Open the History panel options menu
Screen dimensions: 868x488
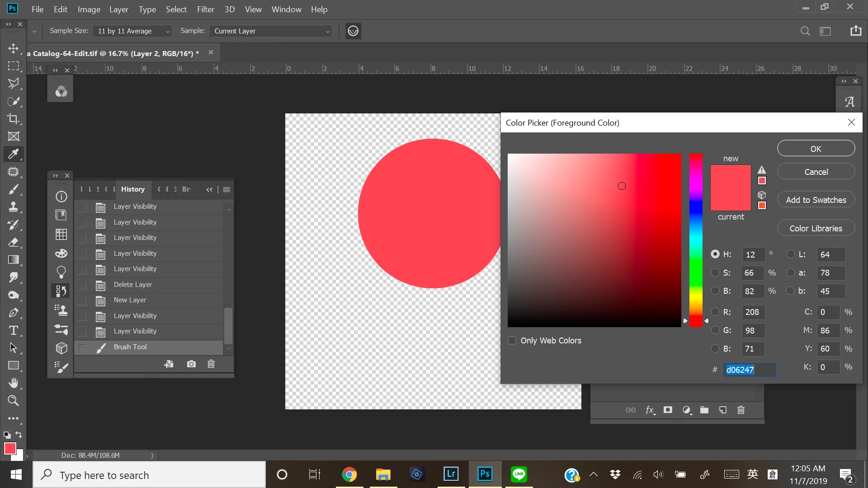[226, 190]
